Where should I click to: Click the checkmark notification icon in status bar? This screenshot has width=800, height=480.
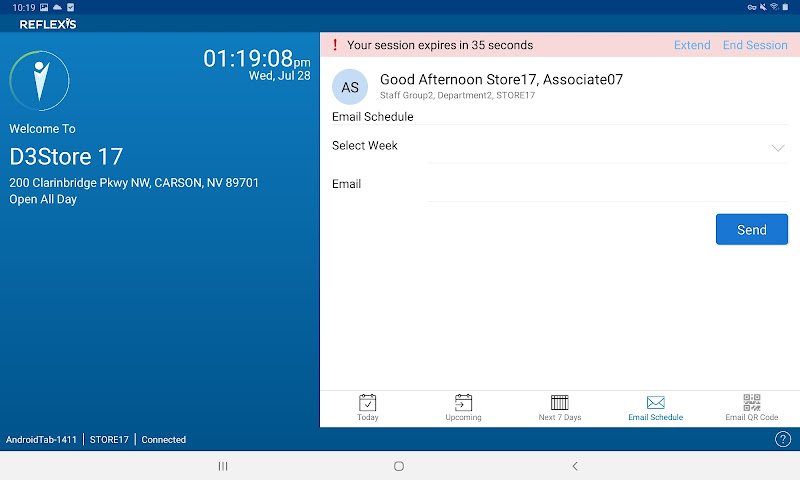point(70,7)
